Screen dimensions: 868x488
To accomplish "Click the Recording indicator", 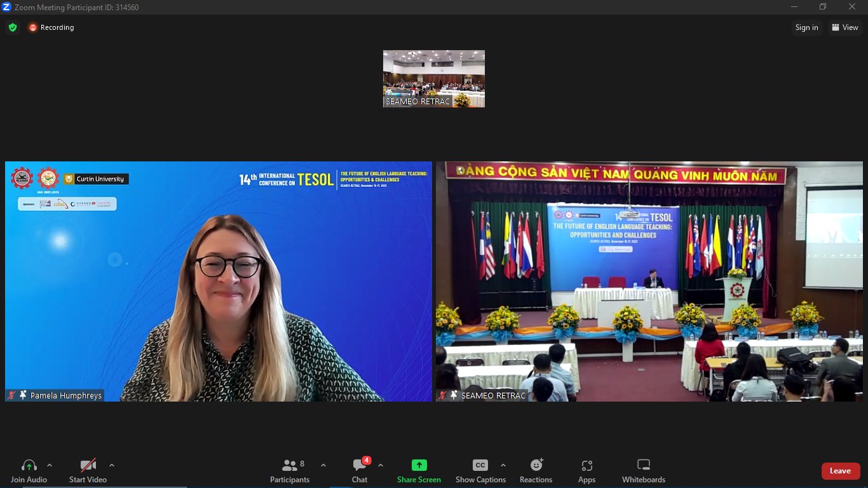I will click(x=51, y=27).
